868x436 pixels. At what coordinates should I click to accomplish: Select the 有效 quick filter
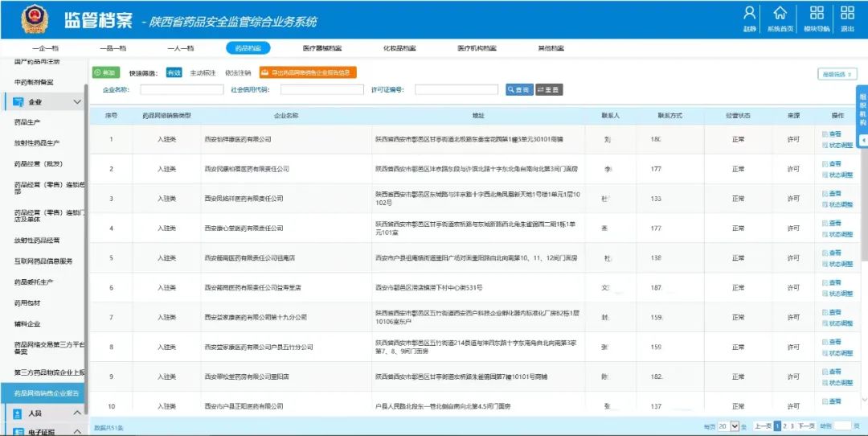[174, 72]
